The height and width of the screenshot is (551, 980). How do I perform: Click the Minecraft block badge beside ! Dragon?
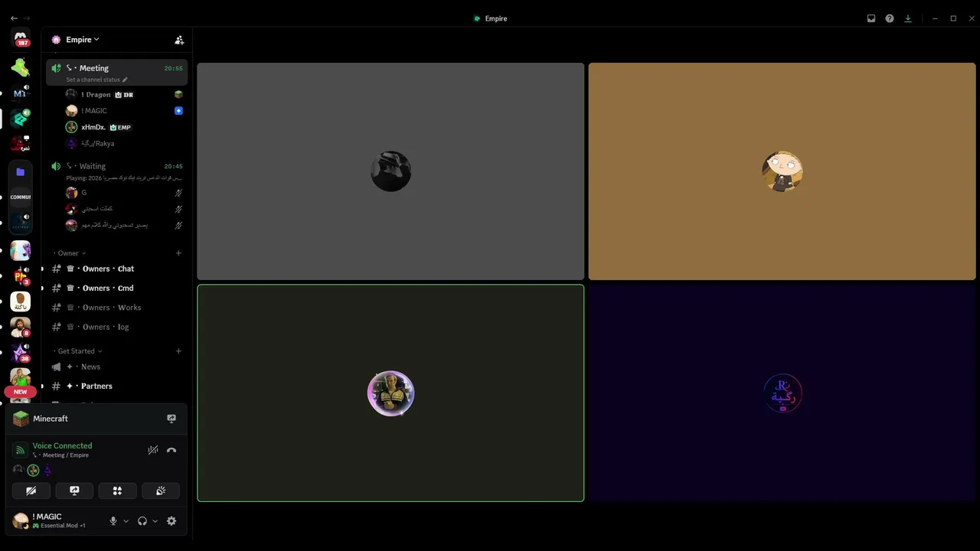pos(178,95)
